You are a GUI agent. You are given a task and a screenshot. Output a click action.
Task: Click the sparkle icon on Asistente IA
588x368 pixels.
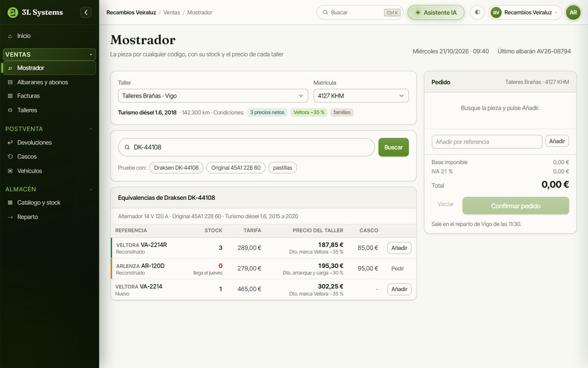click(418, 12)
